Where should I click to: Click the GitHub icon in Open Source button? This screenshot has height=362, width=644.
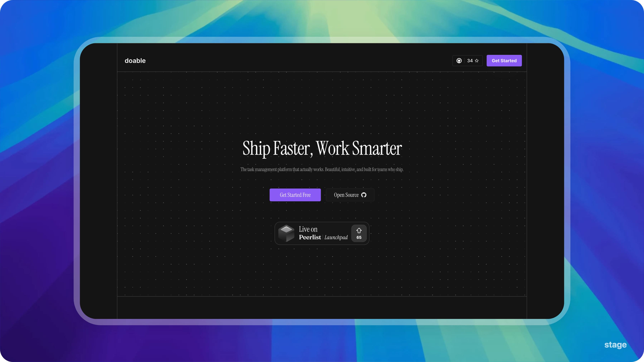coord(364,195)
